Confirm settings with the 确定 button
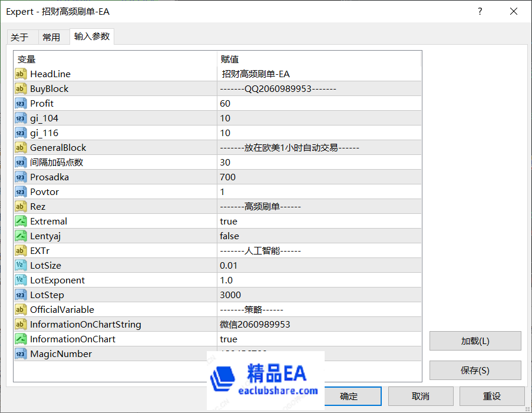The width and height of the screenshot is (532, 413). pos(349,397)
